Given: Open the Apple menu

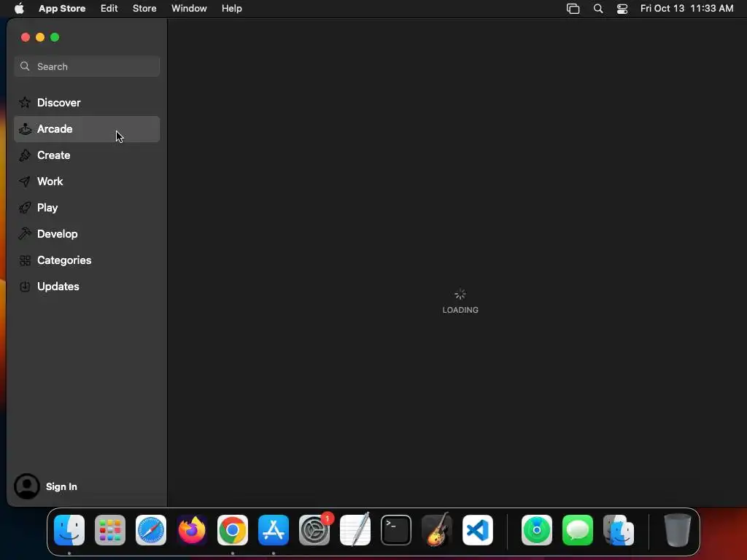Looking at the screenshot, I should pyautogui.click(x=19, y=9).
